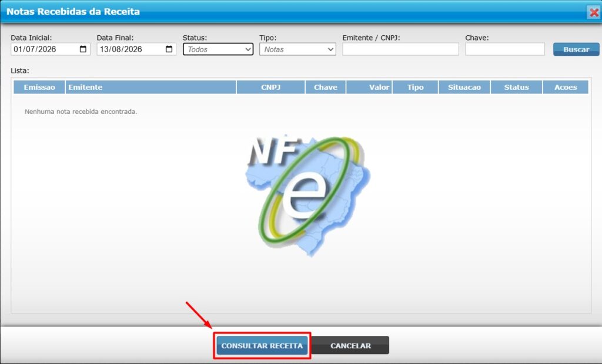The image size is (602, 364).
Task: Click the 'Nenhuma nota recebida encontrada.' message
Action: 81,112
